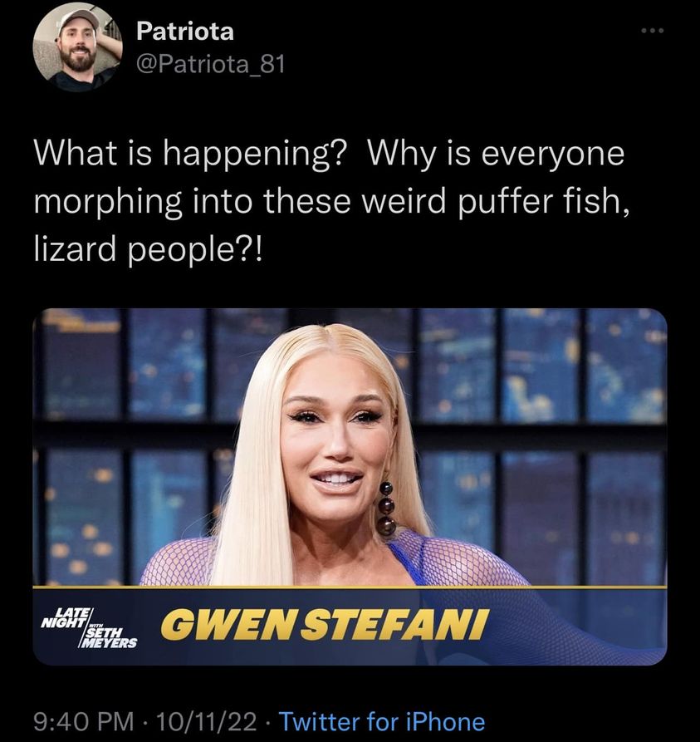Click the Late Night Seth Meyers logo
The height and width of the screenshot is (742, 700).
[x=89, y=627]
